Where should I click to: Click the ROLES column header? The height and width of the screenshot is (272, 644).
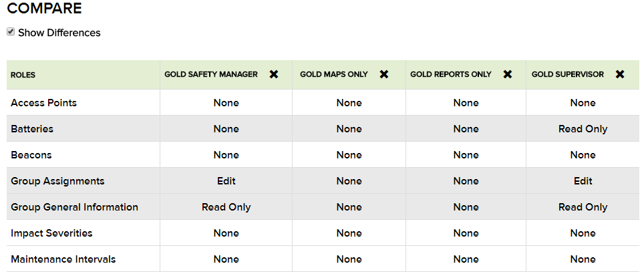pos(23,75)
